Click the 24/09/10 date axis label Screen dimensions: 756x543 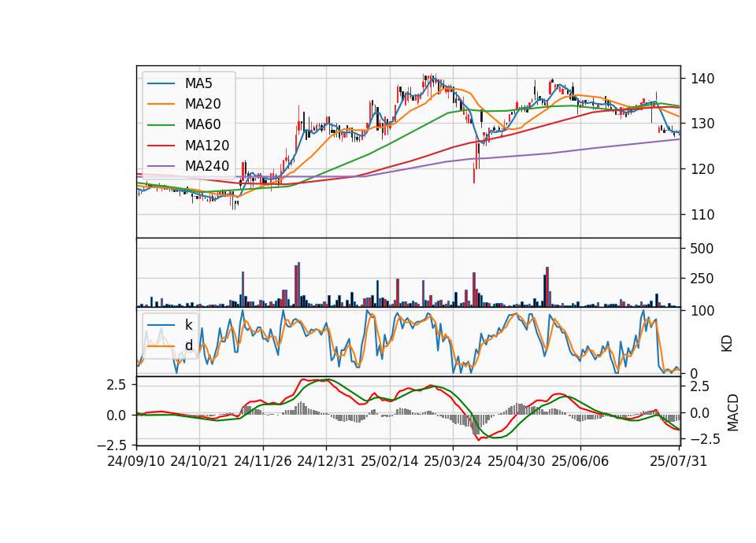pos(136,461)
